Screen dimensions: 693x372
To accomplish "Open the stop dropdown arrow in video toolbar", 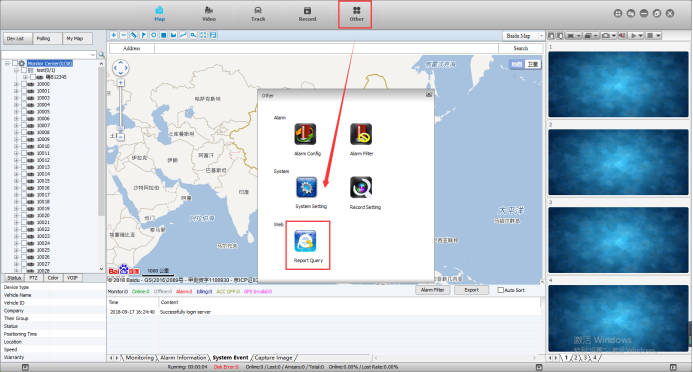I will (658, 35).
